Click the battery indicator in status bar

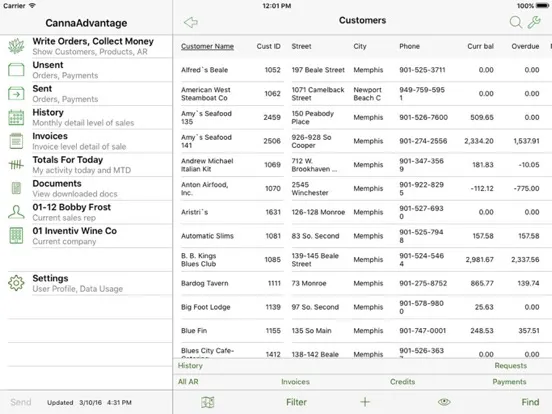[542, 6]
